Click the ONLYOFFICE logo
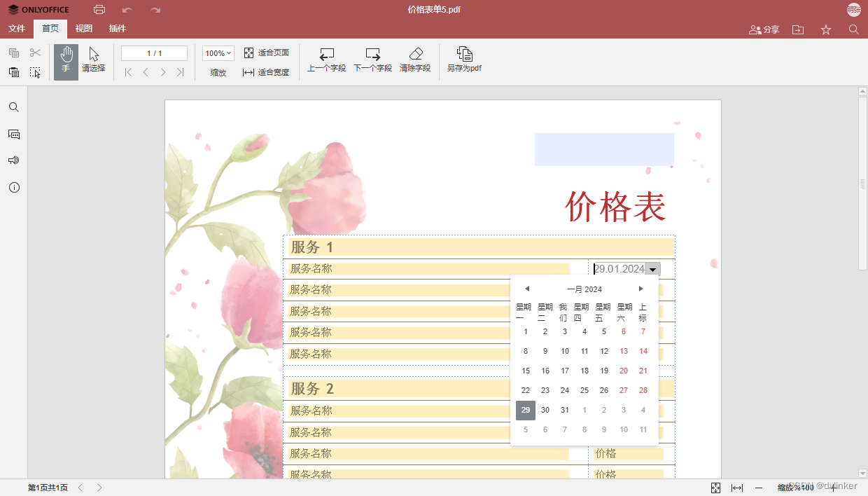The image size is (868, 496). 38,10
